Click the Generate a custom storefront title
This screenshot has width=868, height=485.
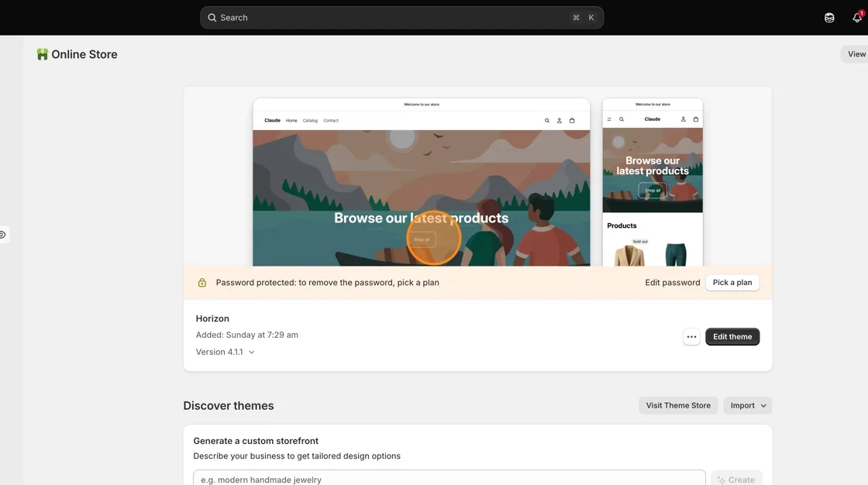click(256, 441)
